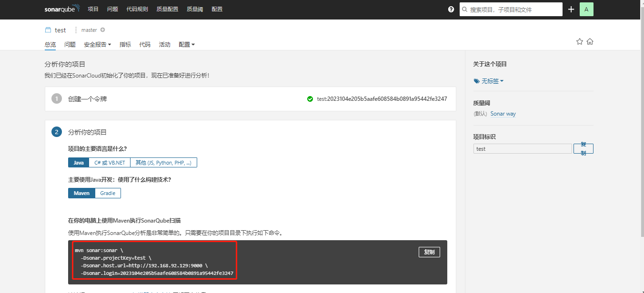Click the 关于这个项目 heading
This screenshot has height=293, width=644.
pos(490,64)
